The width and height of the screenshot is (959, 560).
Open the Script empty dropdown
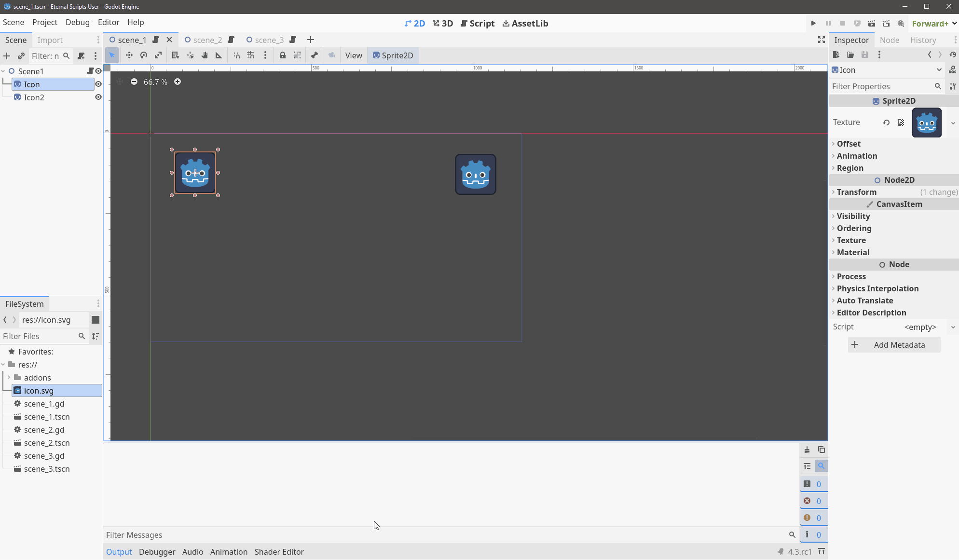tap(953, 327)
